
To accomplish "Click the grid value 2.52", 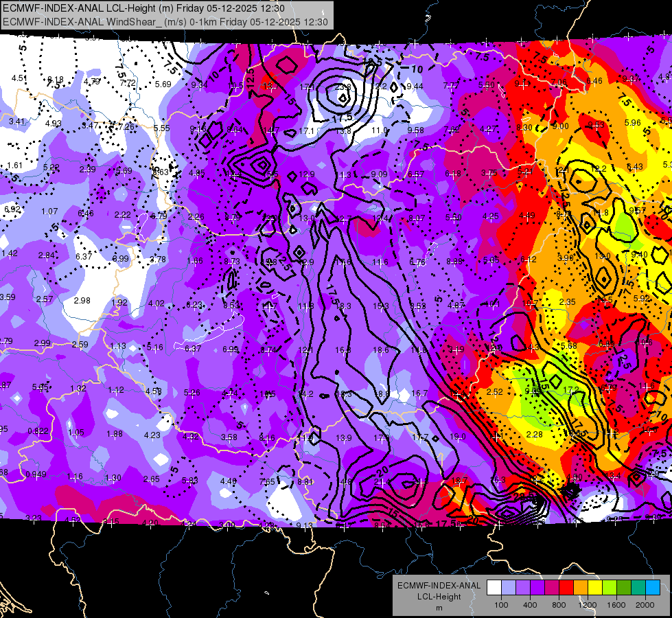I will tap(495, 391).
